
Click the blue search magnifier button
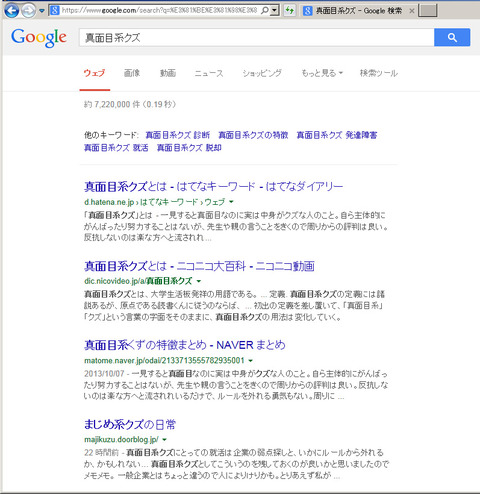452,37
